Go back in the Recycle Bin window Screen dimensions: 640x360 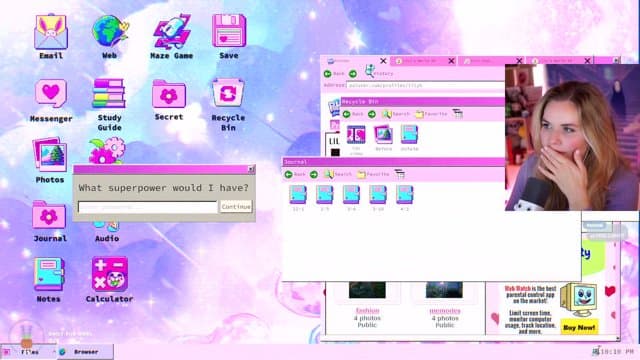353,114
